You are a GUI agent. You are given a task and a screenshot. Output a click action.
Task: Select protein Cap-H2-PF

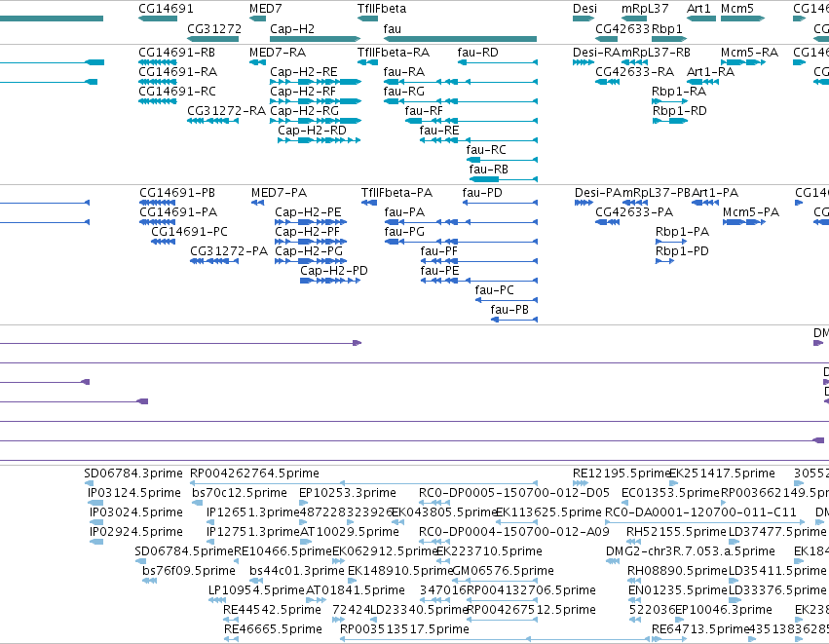(311, 242)
